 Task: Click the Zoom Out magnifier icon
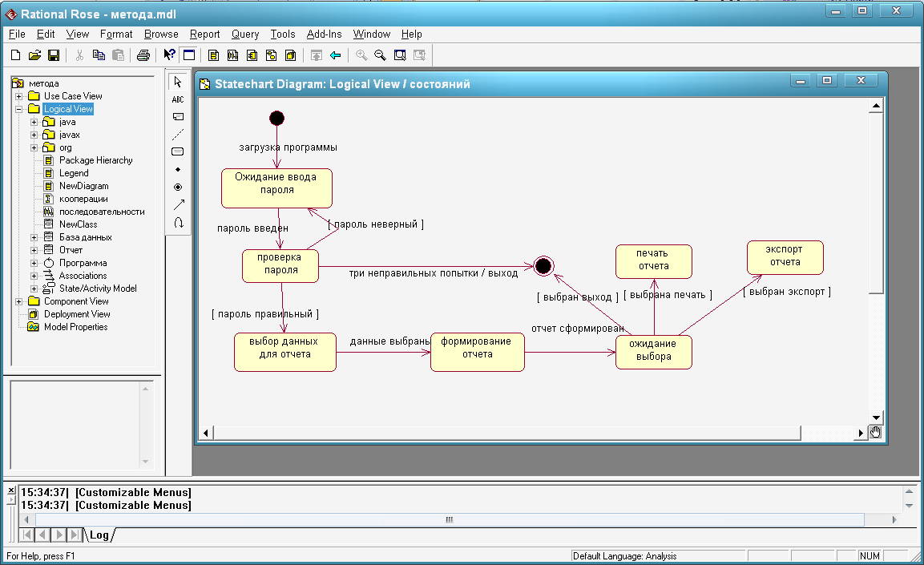coord(380,55)
